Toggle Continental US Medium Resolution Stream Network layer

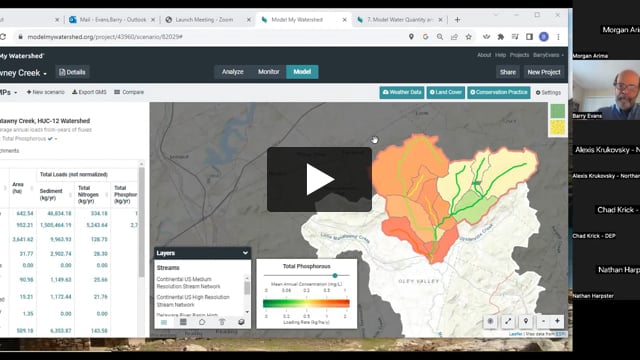click(188, 283)
